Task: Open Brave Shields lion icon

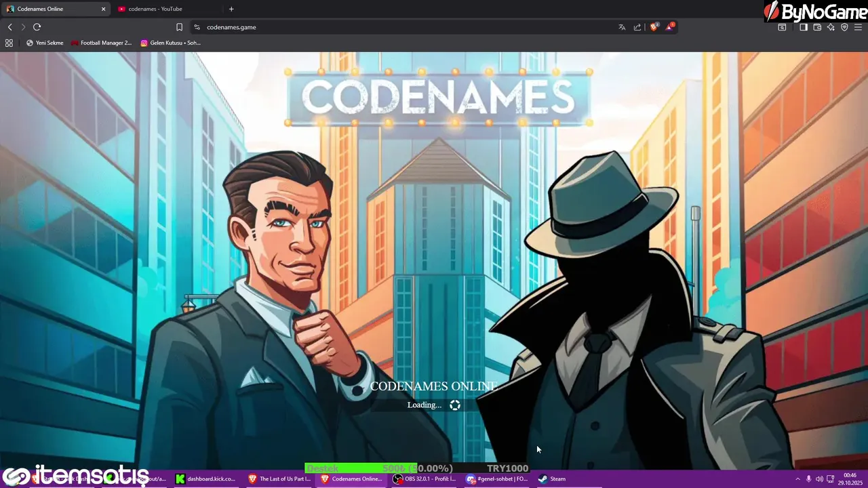Action: tap(654, 27)
